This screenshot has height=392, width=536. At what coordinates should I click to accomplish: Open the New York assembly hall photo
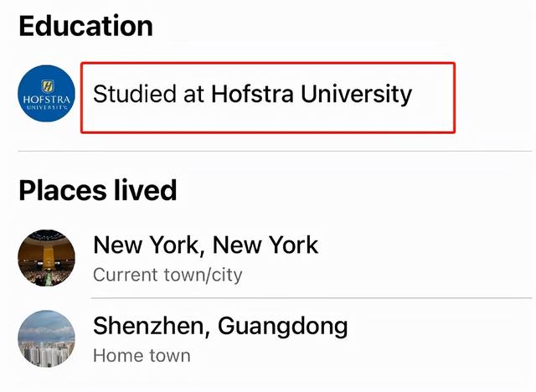click(x=47, y=258)
